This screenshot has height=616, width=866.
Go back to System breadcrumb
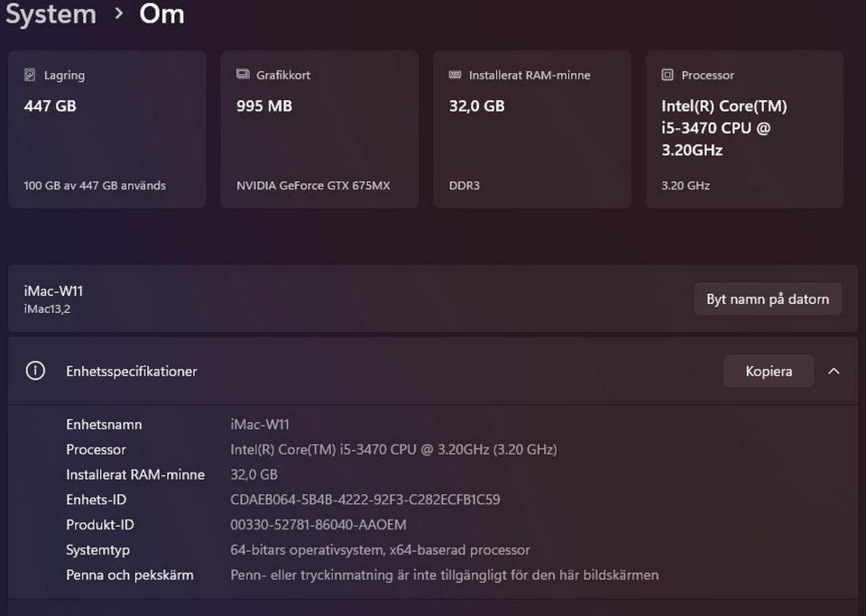[x=50, y=14]
